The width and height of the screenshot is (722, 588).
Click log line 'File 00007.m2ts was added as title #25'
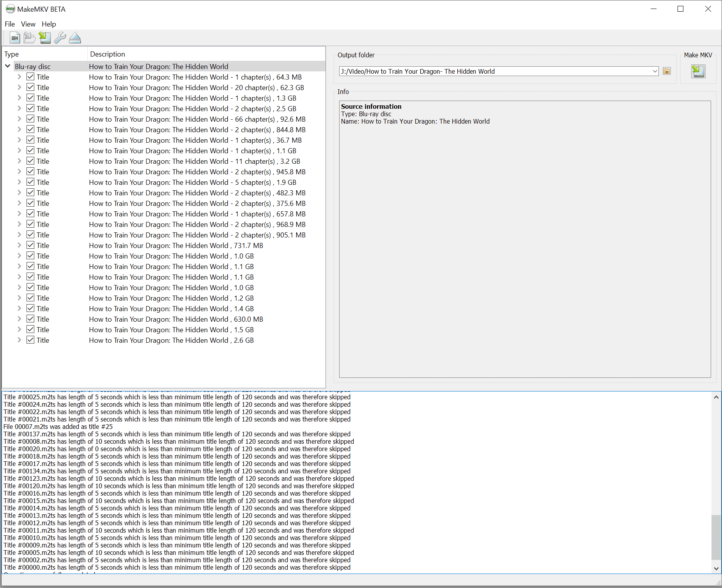click(x=58, y=427)
